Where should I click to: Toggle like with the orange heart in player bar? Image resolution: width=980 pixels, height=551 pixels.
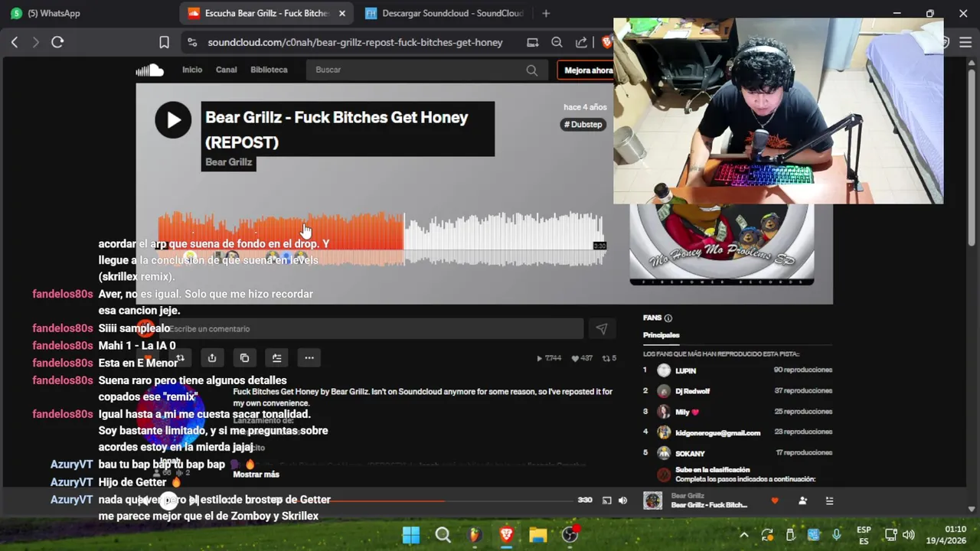(x=774, y=500)
